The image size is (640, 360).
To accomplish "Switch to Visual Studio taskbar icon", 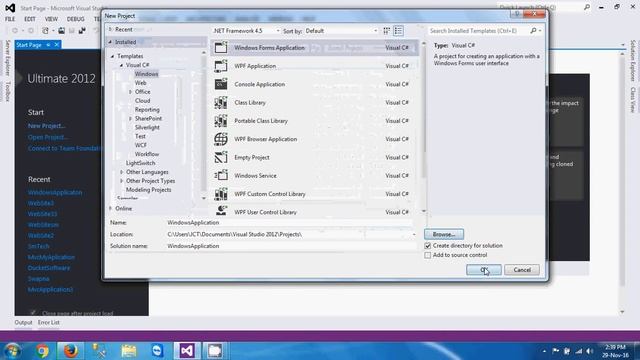I will (x=187, y=351).
